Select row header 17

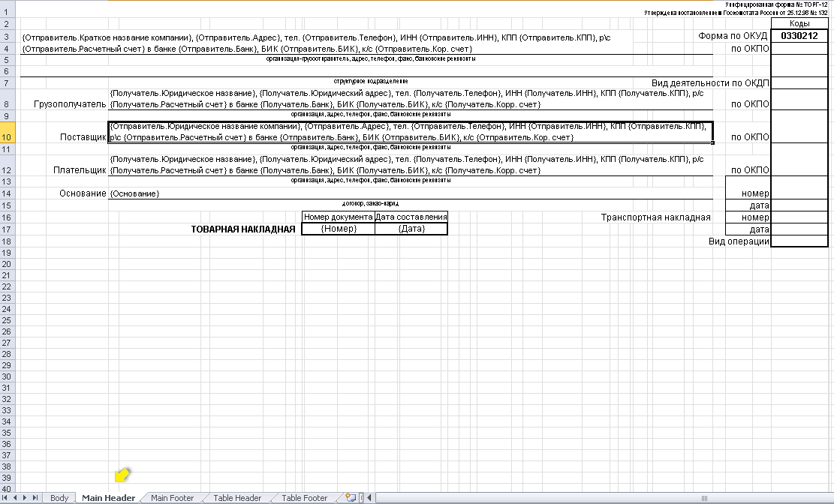pyautogui.click(x=6, y=229)
